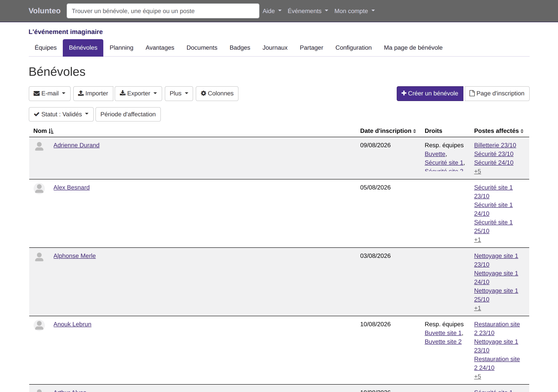Open Buvette link in Adrienne's rights
Image resolution: width=558 pixels, height=392 pixels.
click(435, 154)
